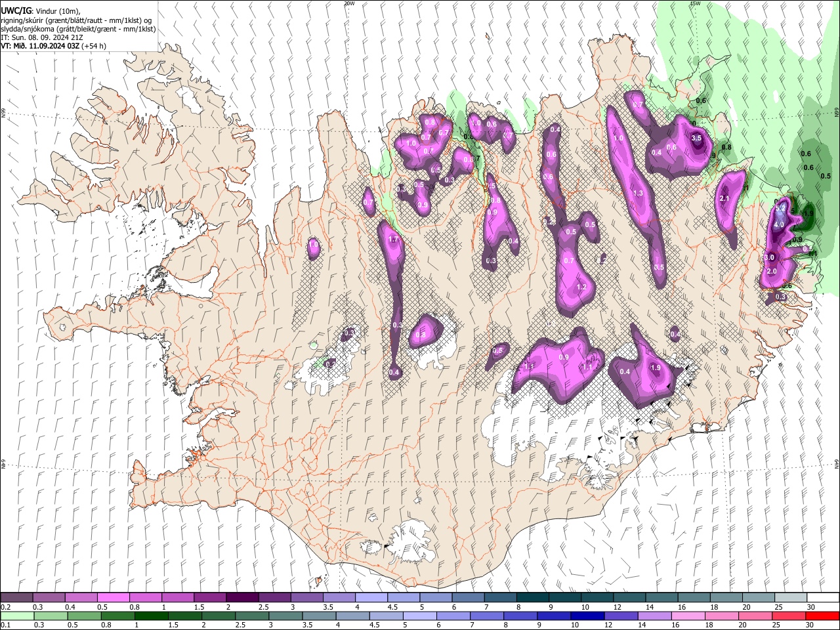Pick the pink 18 swatch on the lower scale

tap(722, 616)
